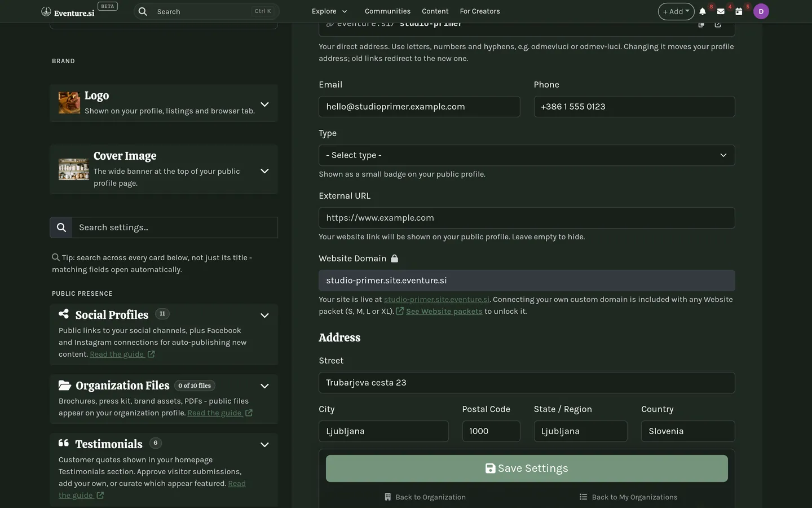812x508 pixels.
Task: Click the External URL input field
Action: pos(527,218)
